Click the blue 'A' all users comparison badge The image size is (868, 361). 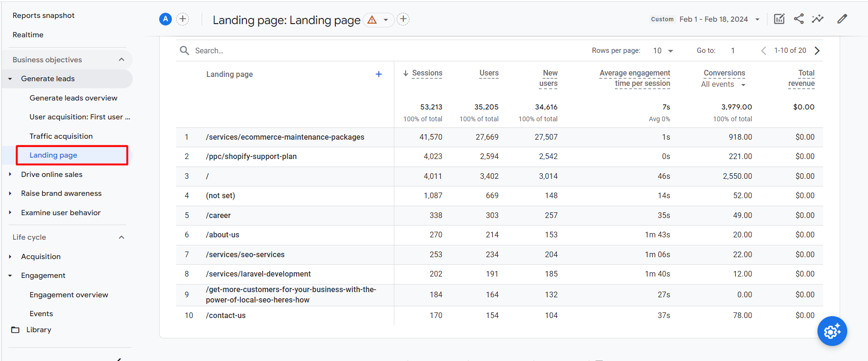pos(165,19)
